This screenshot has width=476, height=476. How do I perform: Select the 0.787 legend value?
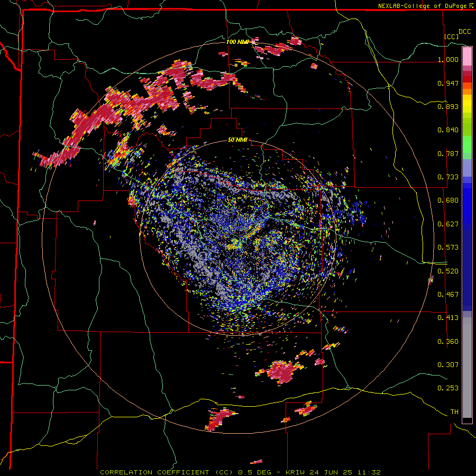(x=448, y=153)
